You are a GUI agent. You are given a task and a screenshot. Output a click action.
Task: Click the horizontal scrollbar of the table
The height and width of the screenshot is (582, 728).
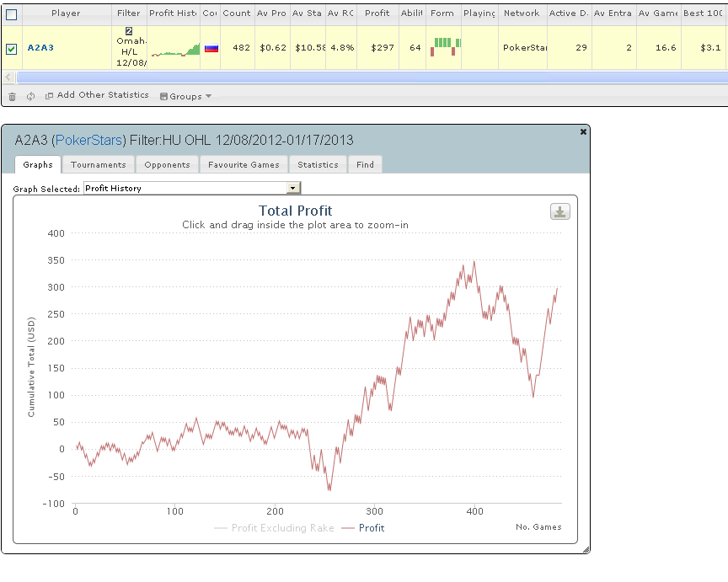tap(372, 77)
